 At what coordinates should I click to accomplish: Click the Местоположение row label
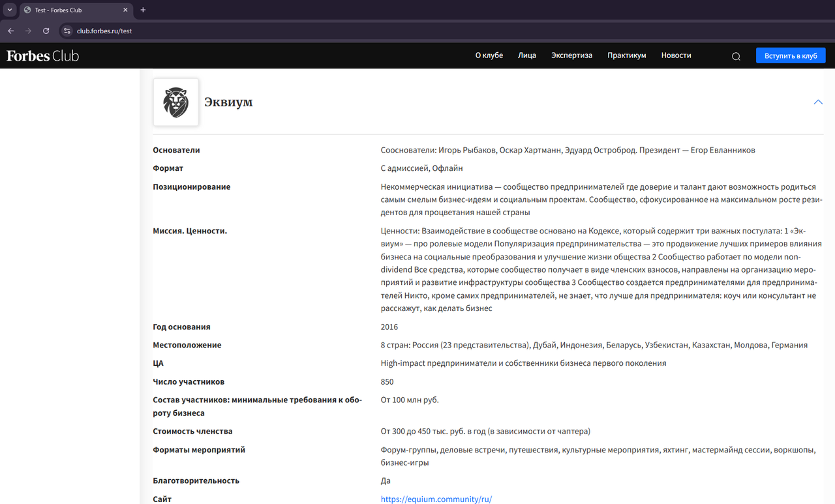click(x=187, y=345)
